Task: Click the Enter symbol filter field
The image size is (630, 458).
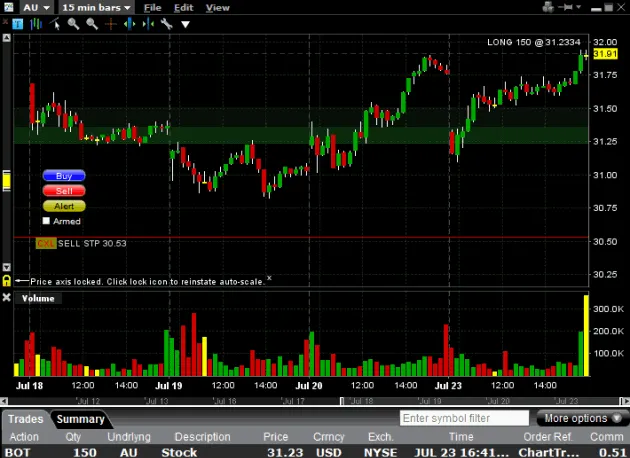Action: pyautogui.click(x=462, y=418)
